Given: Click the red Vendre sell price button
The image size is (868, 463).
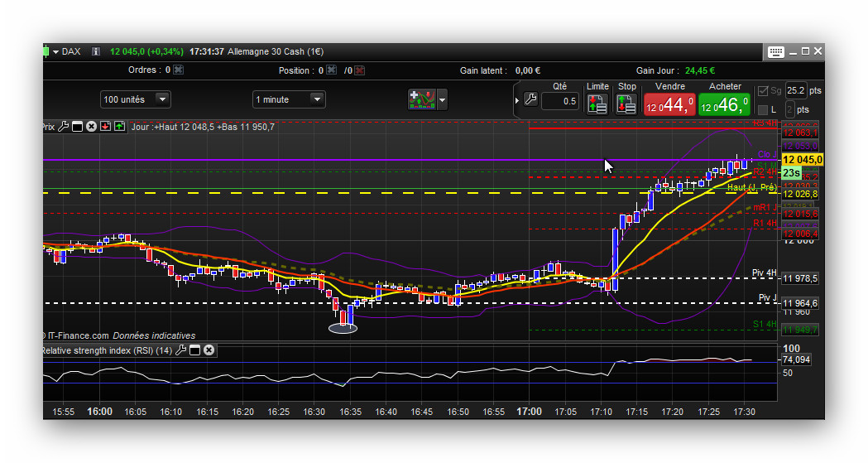Looking at the screenshot, I should coord(669,105).
